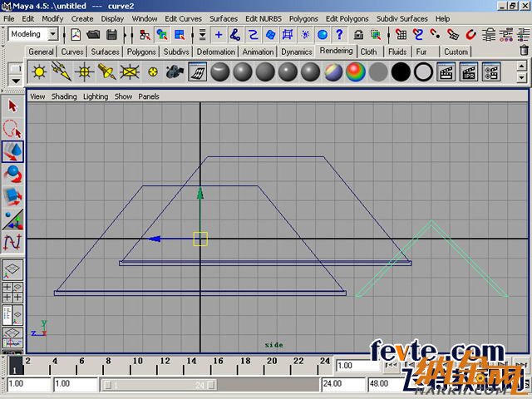532x399 pixels.
Task: Choose the Rotate tool in toolbox
Action: [12, 174]
